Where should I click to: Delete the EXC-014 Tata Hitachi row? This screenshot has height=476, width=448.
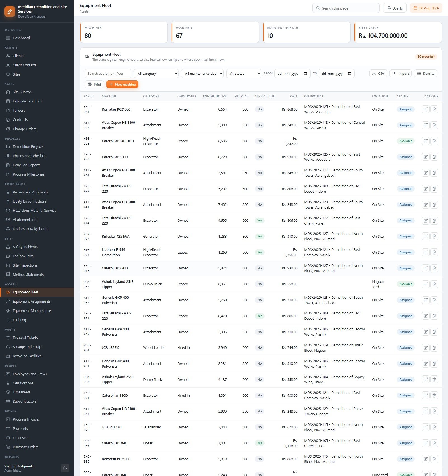(x=434, y=221)
